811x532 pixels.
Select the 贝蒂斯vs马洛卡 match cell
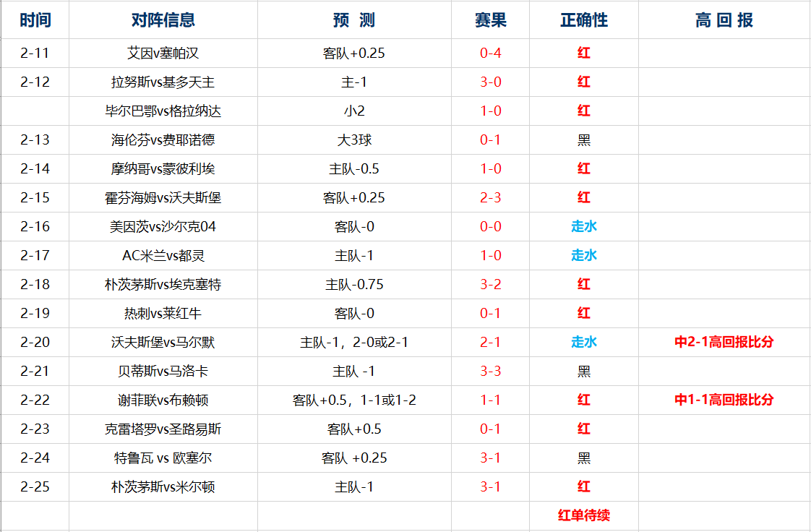tap(163, 372)
